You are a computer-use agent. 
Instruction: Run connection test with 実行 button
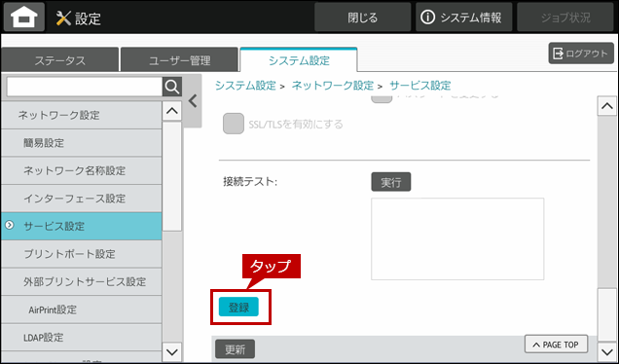pos(391,182)
